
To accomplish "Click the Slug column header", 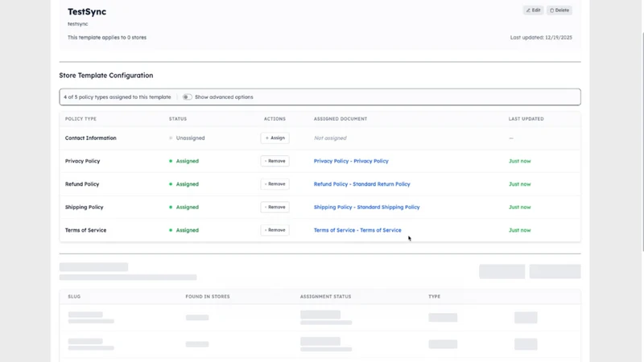I will pyautogui.click(x=74, y=296).
